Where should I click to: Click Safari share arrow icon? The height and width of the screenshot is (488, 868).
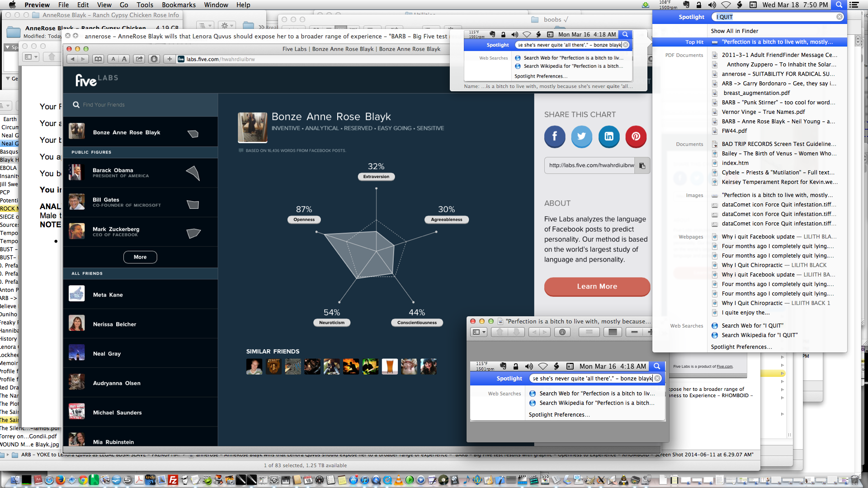[139, 59]
